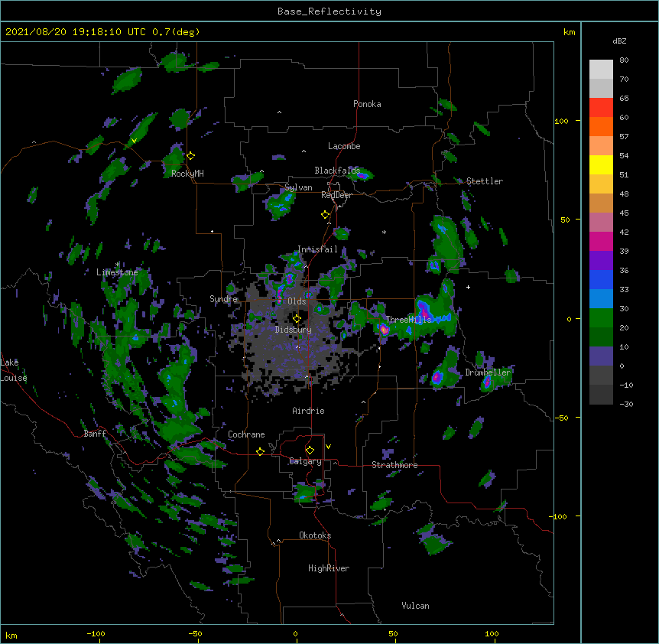Screen dimensions: 659x644
Task: Click the yellow diamond marker below RedDeer
Action: (326, 215)
